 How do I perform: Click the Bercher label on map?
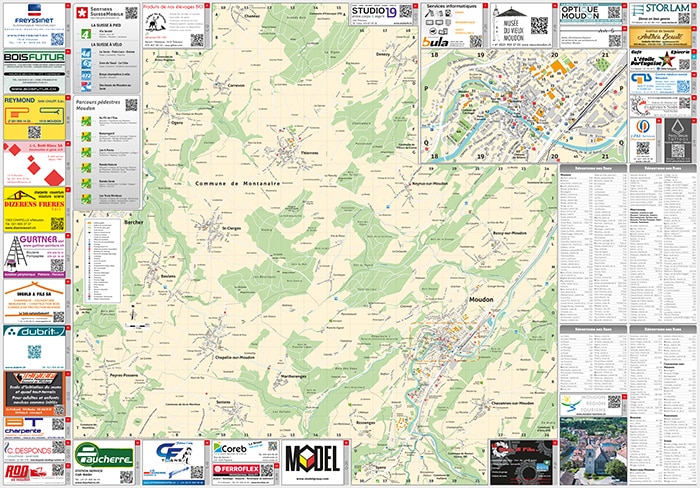click(134, 222)
